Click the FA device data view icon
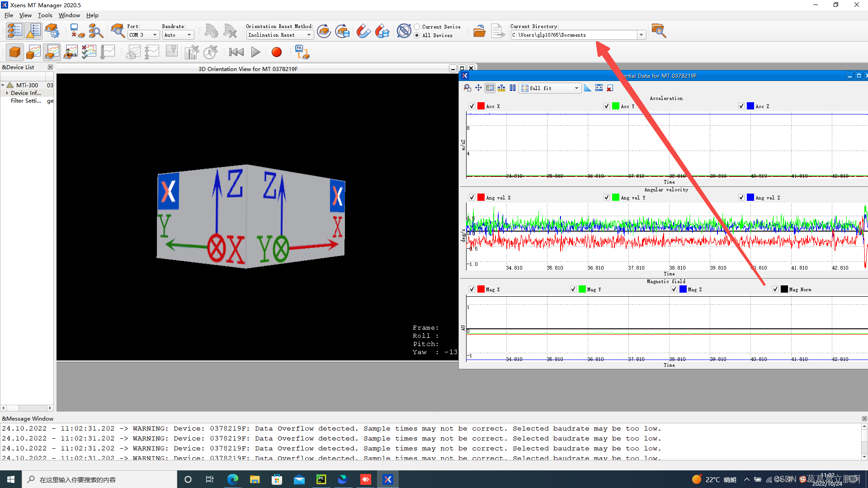868x488 pixels. coord(302,52)
